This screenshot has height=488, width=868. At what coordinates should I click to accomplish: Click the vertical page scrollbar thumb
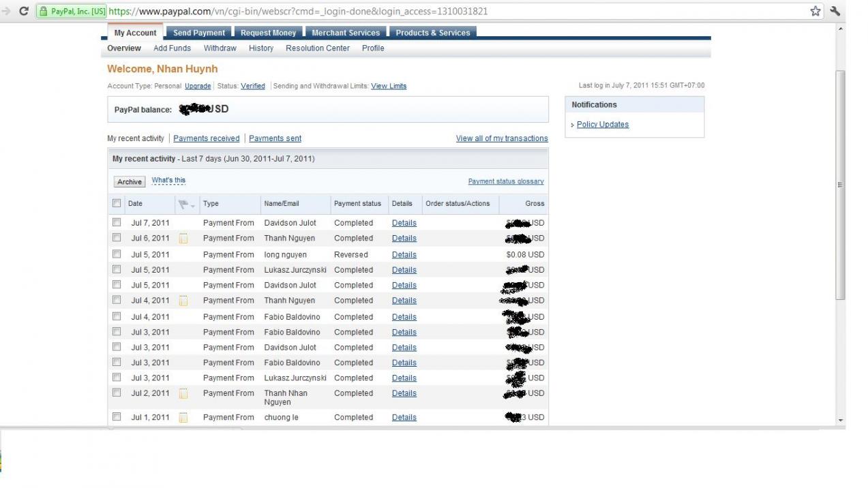(840, 184)
